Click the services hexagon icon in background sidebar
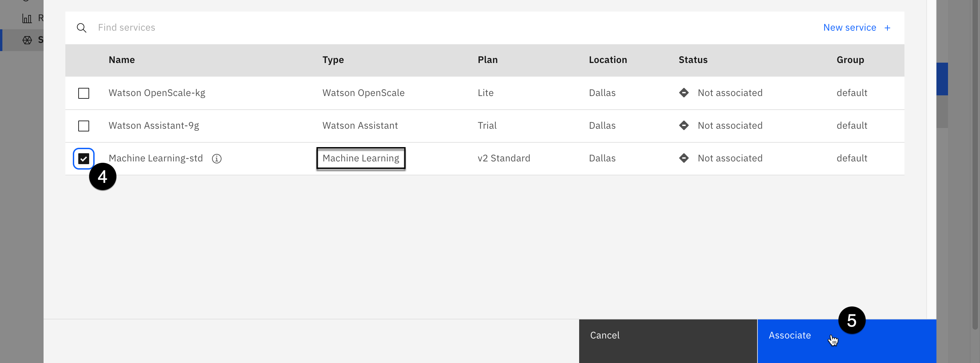 pos(27,40)
